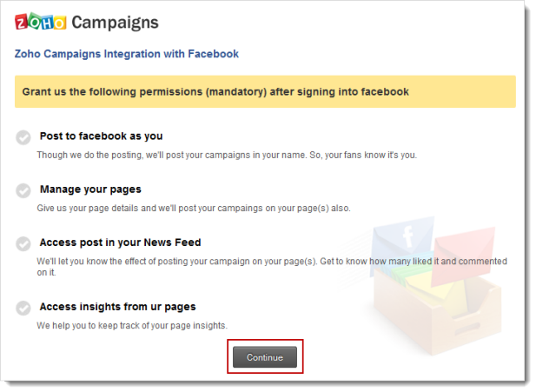Click the Access post in your News Feed title
Viewport: 536px width, 392px height.
tap(120, 243)
